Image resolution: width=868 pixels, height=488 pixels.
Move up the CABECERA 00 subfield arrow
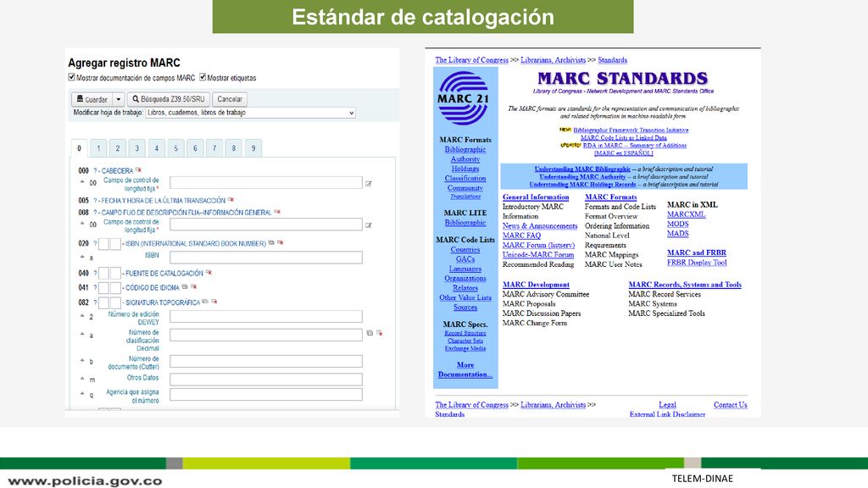tap(82, 181)
